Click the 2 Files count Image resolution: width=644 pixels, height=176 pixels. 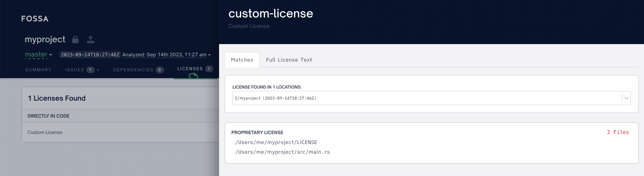[618, 132]
